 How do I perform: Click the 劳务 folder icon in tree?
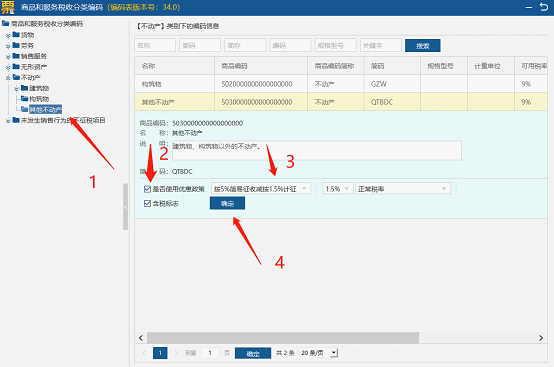coord(16,45)
